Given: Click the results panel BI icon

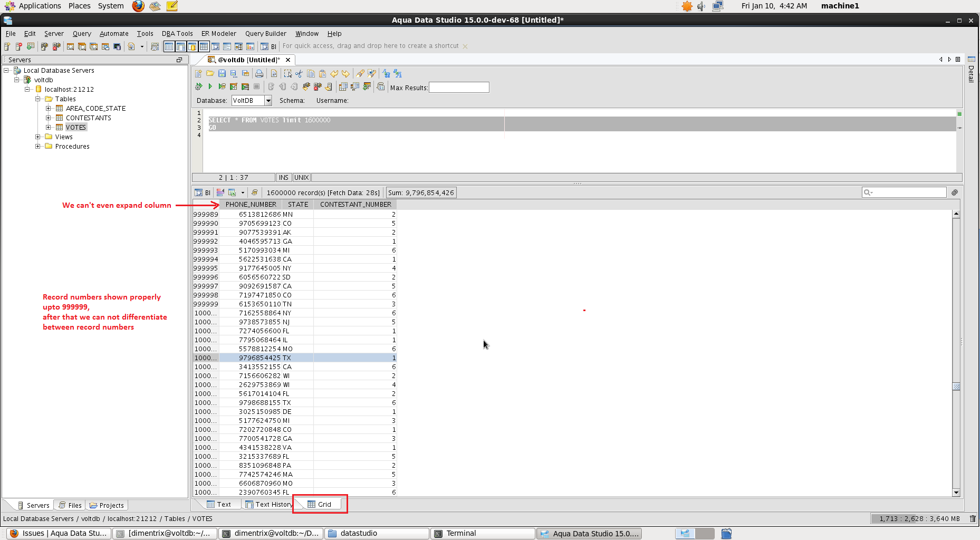Looking at the screenshot, I should (203, 192).
